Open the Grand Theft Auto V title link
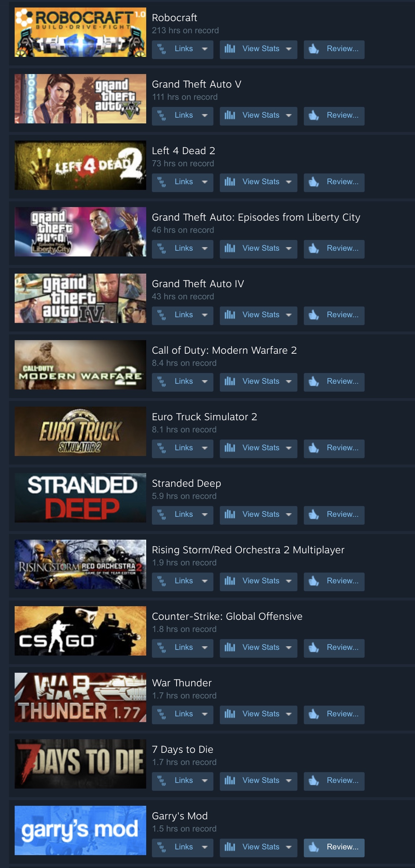This screenshot has height=868, width=415. pyautogui.click(x=197, y=84)
